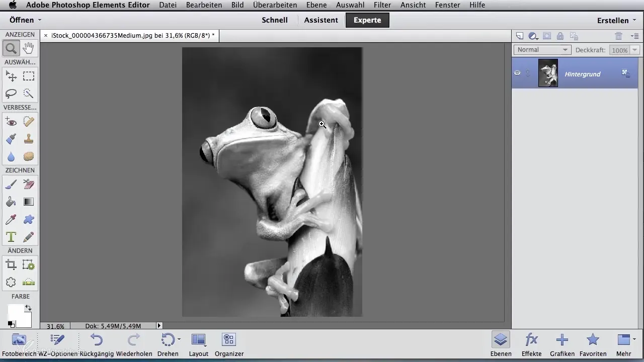Select the Move tool
The width and height of the screenshot is (644, 362).
click(x=11, y=76)
